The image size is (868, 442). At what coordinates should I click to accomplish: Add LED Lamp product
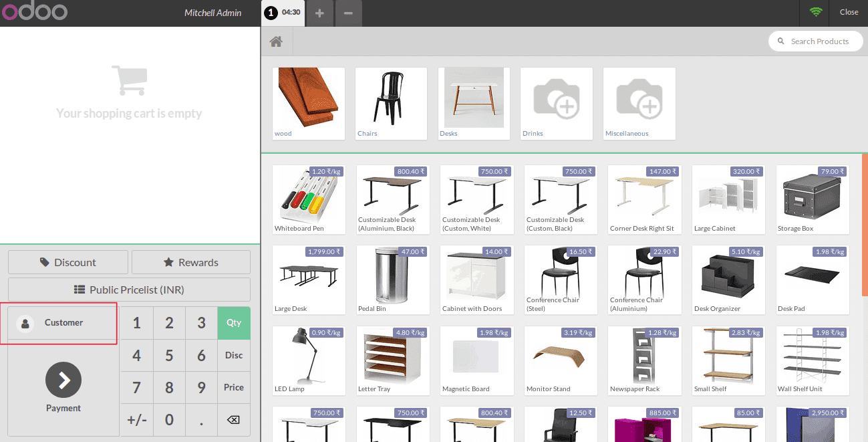(x=309, y=360)
